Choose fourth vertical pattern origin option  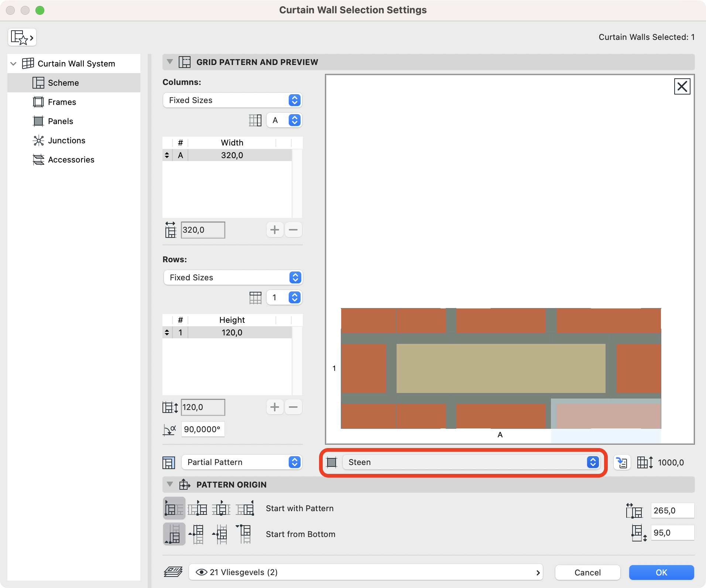pyautogui.click(x=244, y=534)
